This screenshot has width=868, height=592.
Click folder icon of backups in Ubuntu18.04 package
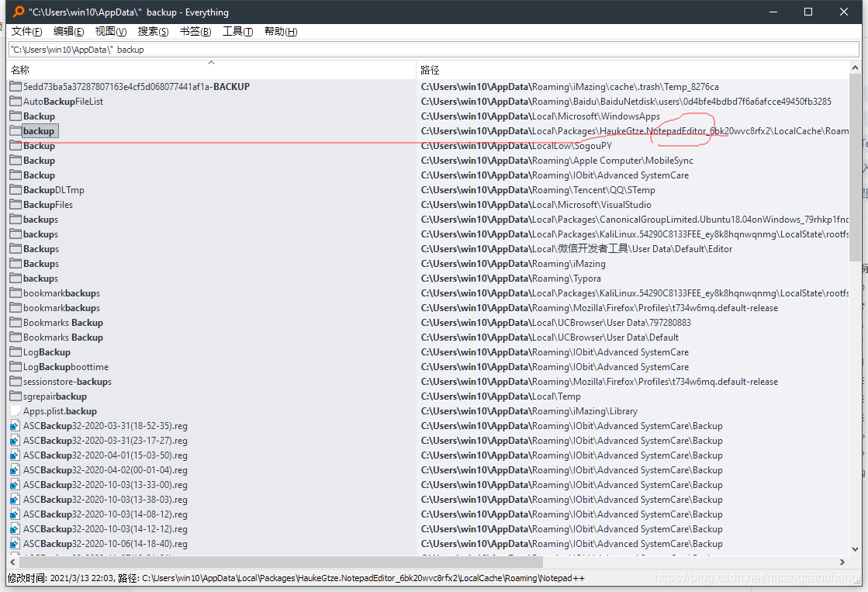point(16,220)
